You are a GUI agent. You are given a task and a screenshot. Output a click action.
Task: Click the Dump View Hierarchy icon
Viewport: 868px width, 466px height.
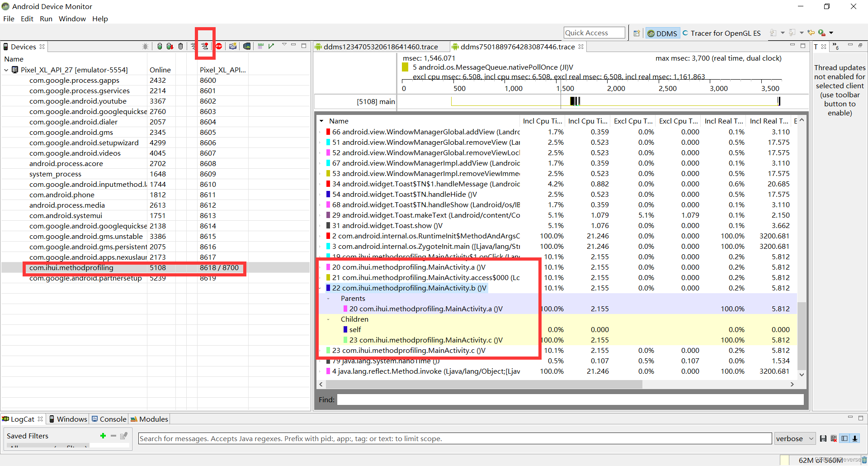click(247, 46)
